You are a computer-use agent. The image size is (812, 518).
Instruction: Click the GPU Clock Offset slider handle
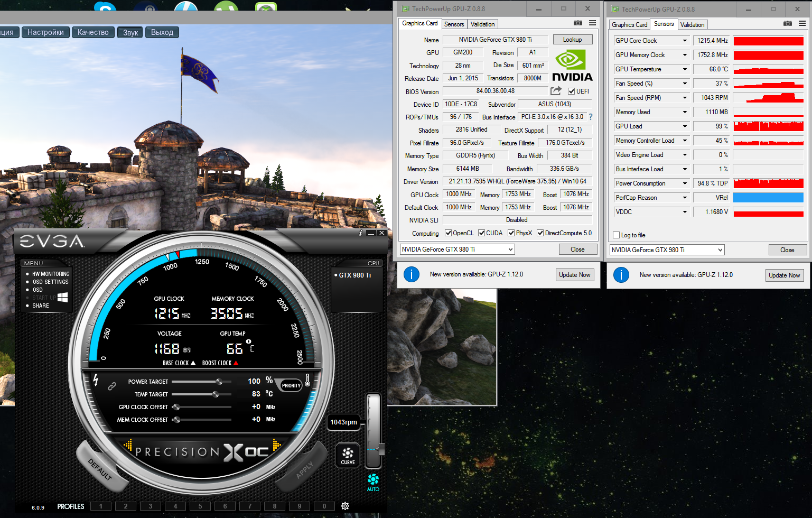coord(176,407)
